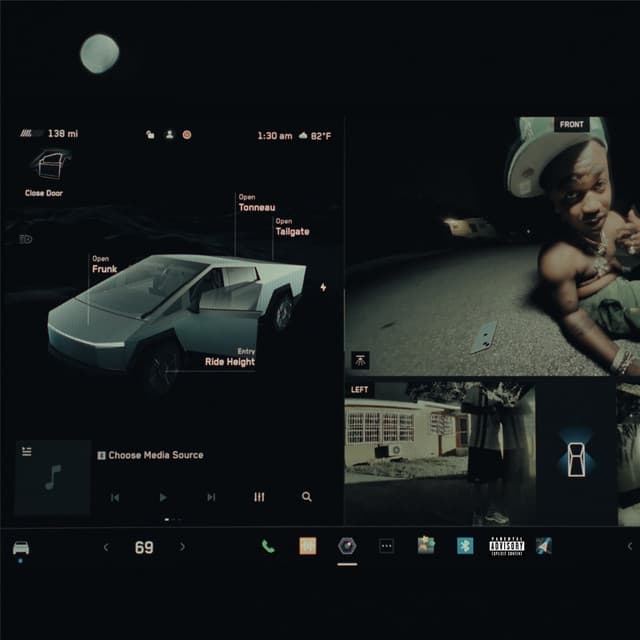640x640 pixels.
Task: Tap the album art music note
Action: pos(52,478)
